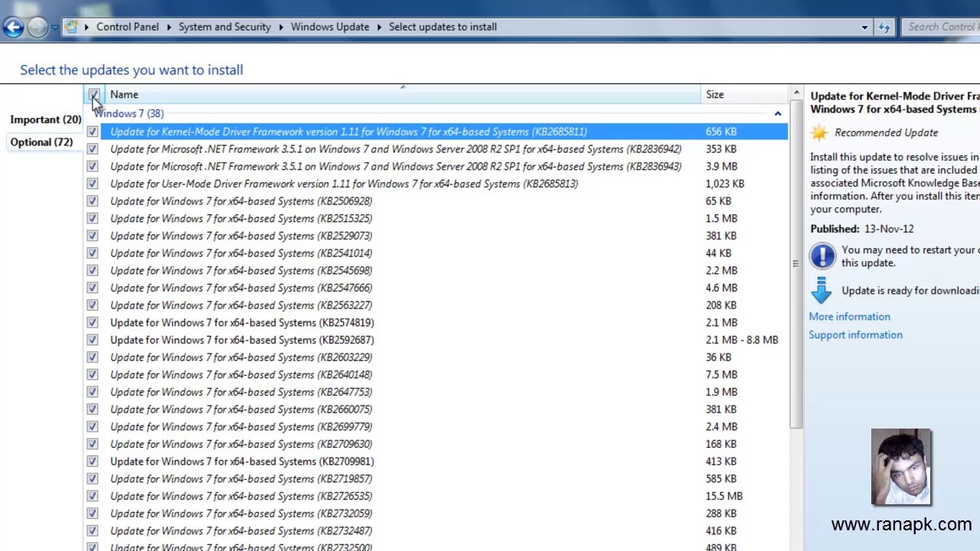Click the Control Panel address bar icon

pyautogui.click(x=71, y=27)
